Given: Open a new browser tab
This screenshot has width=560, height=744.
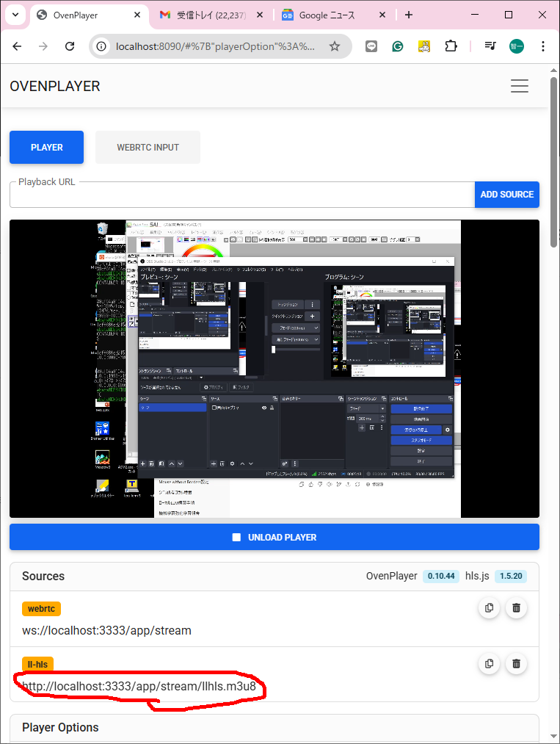Looking at the screenshot, I should point(409,15).
